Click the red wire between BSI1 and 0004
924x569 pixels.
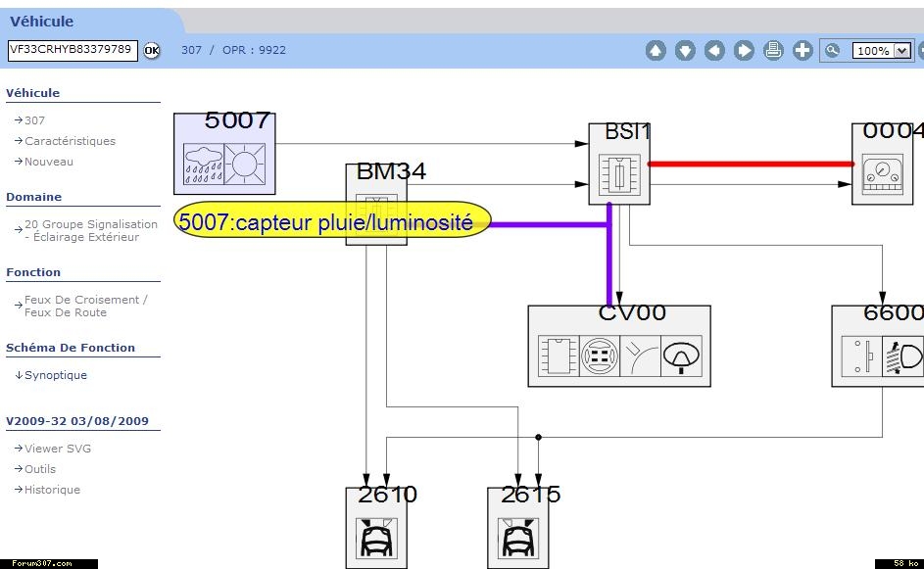click(x=751, y=164)
